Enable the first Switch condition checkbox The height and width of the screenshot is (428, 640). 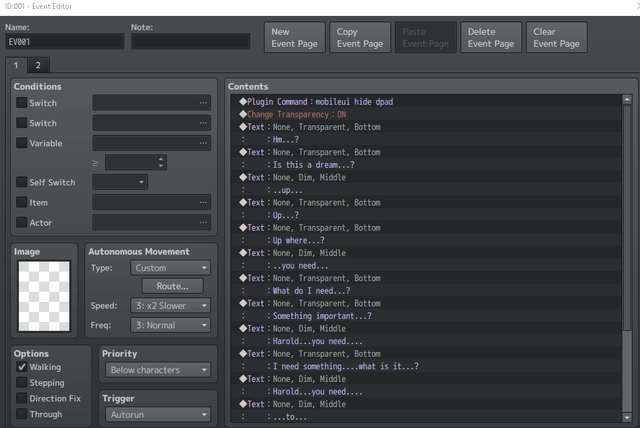[21, 102]
